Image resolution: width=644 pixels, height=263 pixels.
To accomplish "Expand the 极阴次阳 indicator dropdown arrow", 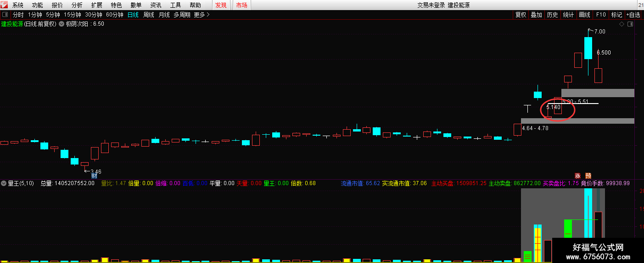I will [62, 24].
